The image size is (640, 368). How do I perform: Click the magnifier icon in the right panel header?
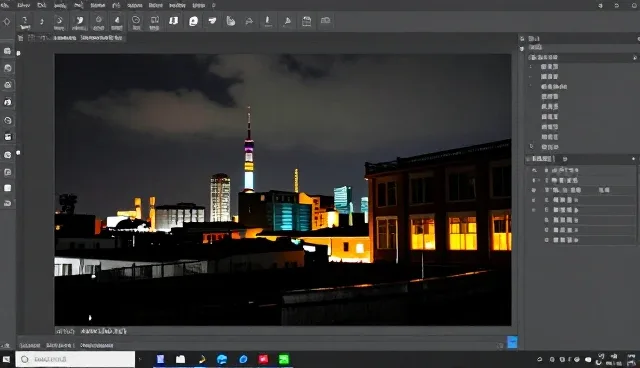[x=635, y=58]
